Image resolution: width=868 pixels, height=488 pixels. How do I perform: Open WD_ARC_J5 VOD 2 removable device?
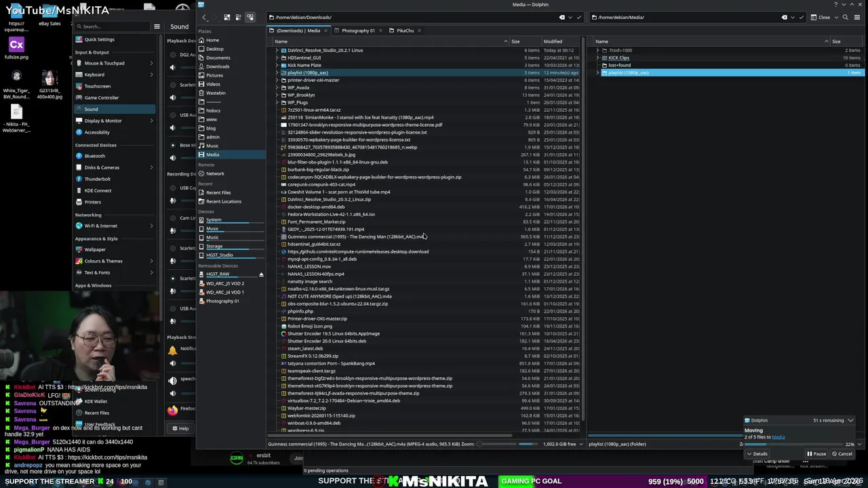(231, 283)
